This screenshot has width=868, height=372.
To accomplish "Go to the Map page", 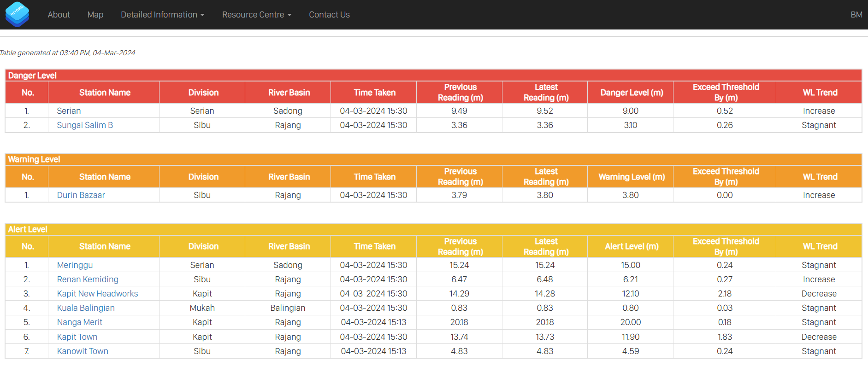I will [95, 15].
